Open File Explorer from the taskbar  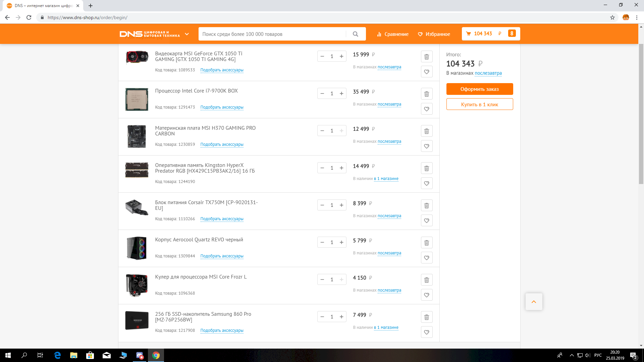(x=73, y=355)
